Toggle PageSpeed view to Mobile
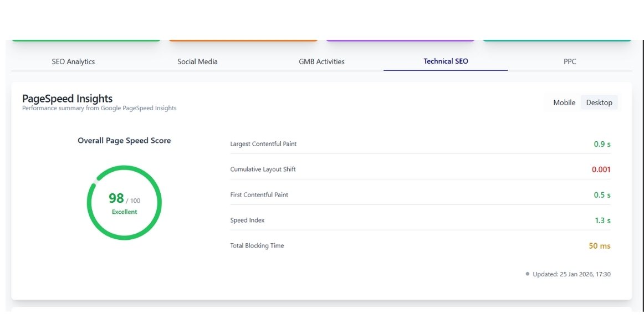 [x=564, y=102]
